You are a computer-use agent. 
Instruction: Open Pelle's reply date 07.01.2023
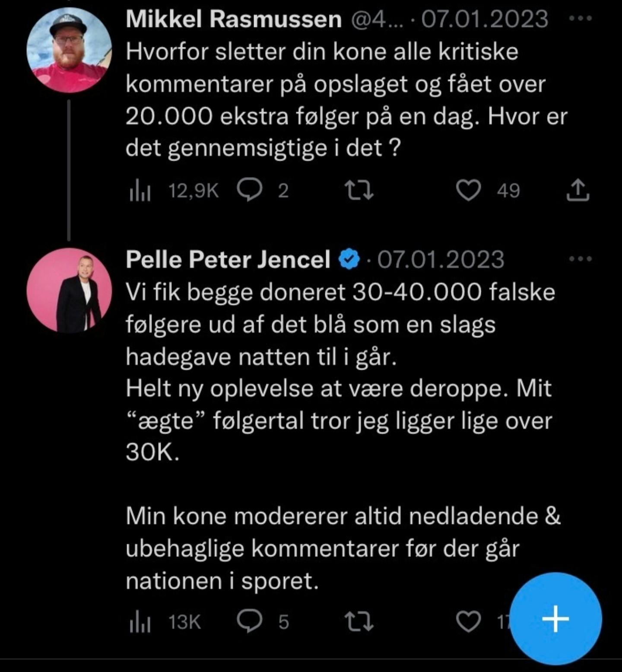tap(441, 260)
